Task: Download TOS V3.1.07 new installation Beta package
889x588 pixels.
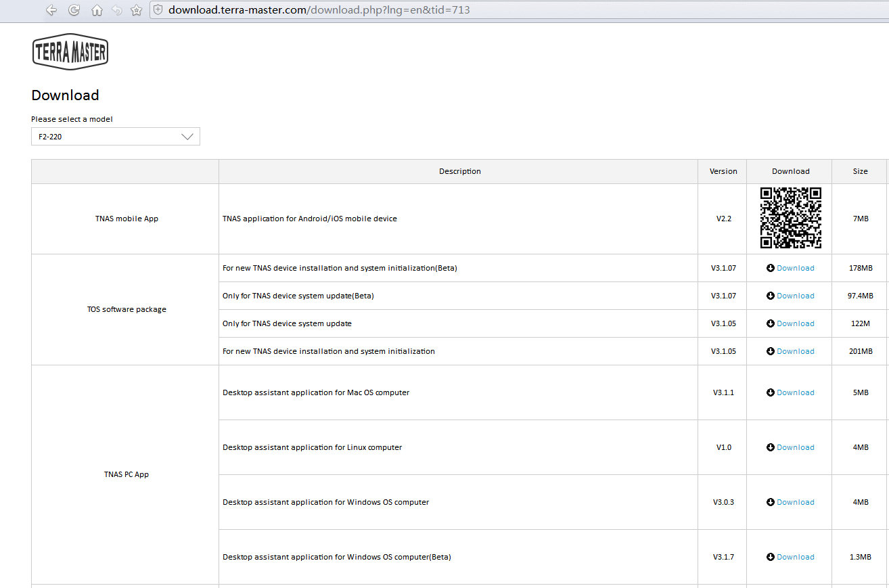Action: tap(795, 269)
